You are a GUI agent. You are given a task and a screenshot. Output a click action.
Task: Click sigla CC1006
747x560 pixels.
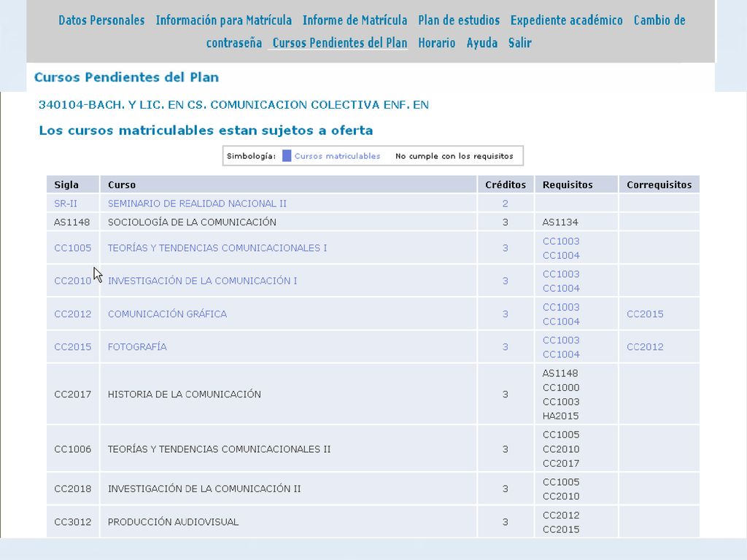pos(72,449)
